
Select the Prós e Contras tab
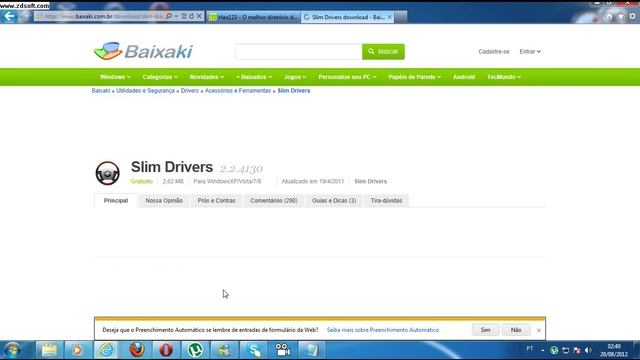216,200
